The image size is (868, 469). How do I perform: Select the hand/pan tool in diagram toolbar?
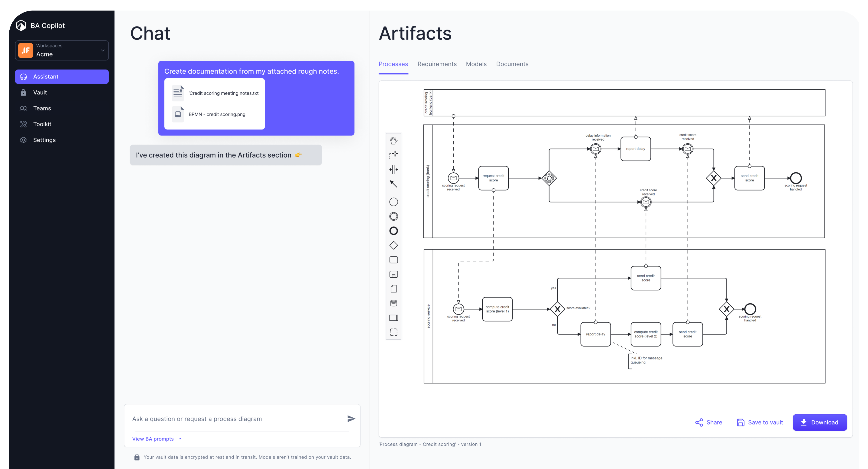(x=394, y=140)
